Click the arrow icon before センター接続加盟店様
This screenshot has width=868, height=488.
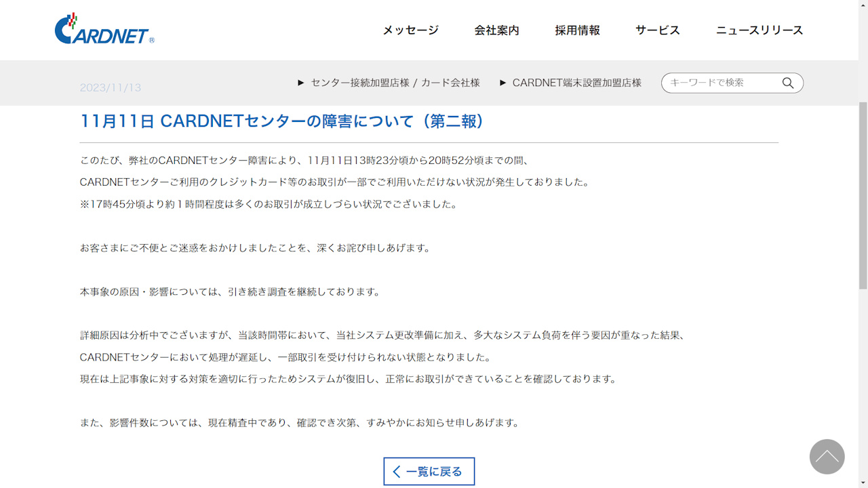coord(300,83)
